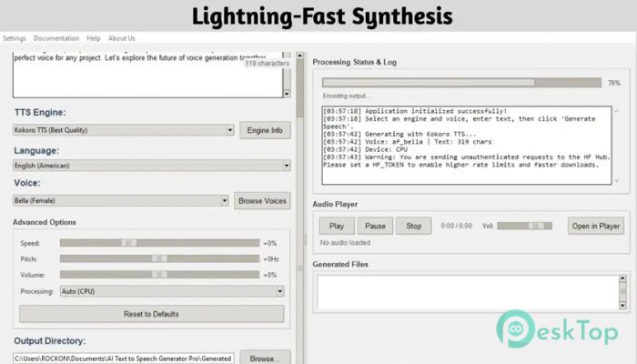
Task: Click Generated Files scrollbar down arrow
Action: 622,306
